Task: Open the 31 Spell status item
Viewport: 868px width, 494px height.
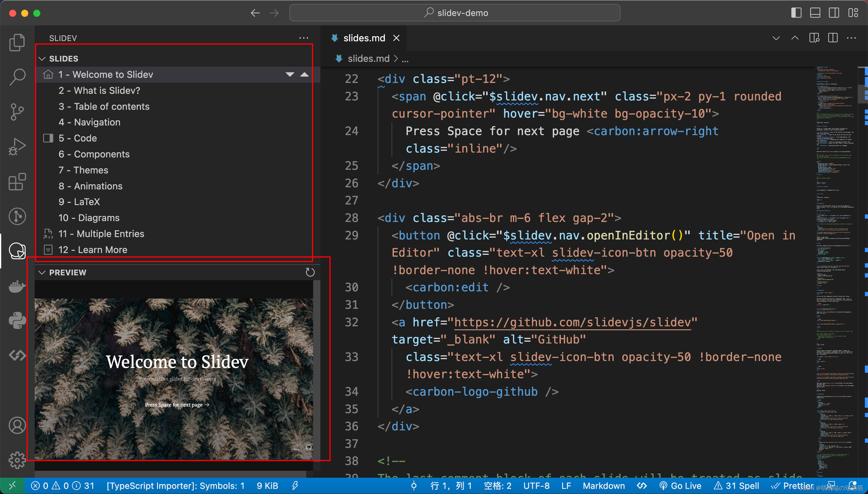Action: click(736, 486)
